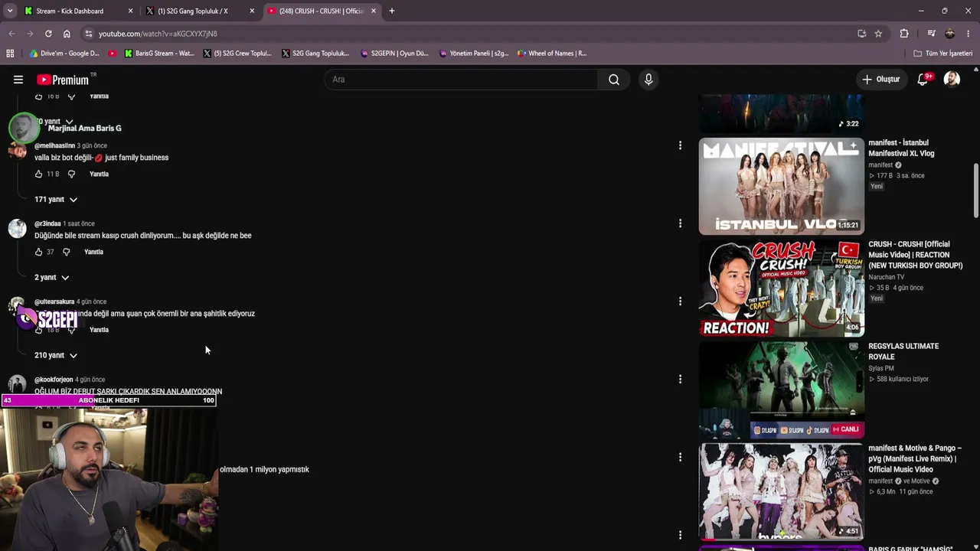Open the REGSYLAS ULTIMATE ROYALE video title

point(903,351)
